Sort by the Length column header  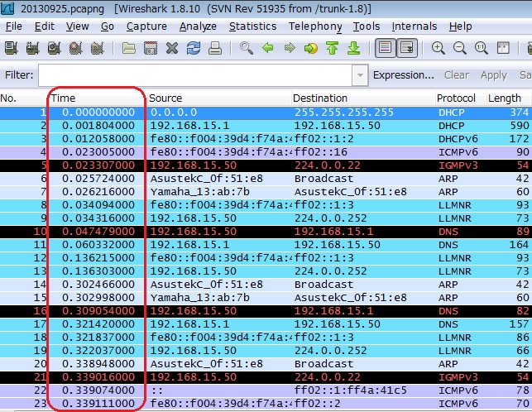(x=509, y=98)
